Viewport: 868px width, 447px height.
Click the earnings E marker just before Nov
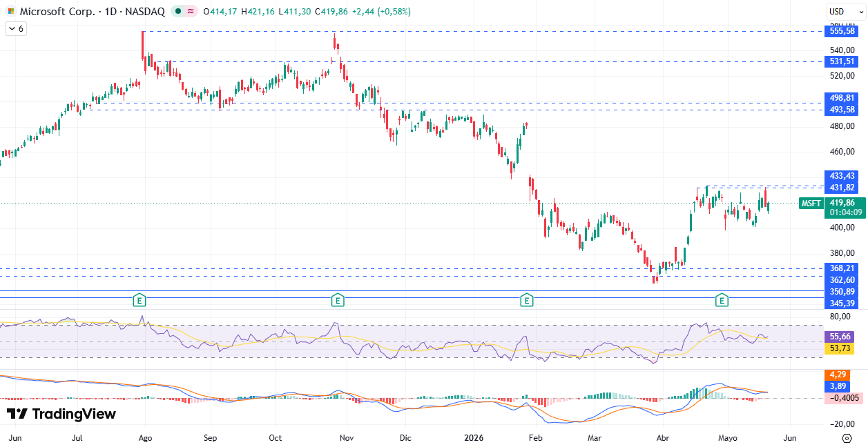pyautogui.click(x=337, y=300)
